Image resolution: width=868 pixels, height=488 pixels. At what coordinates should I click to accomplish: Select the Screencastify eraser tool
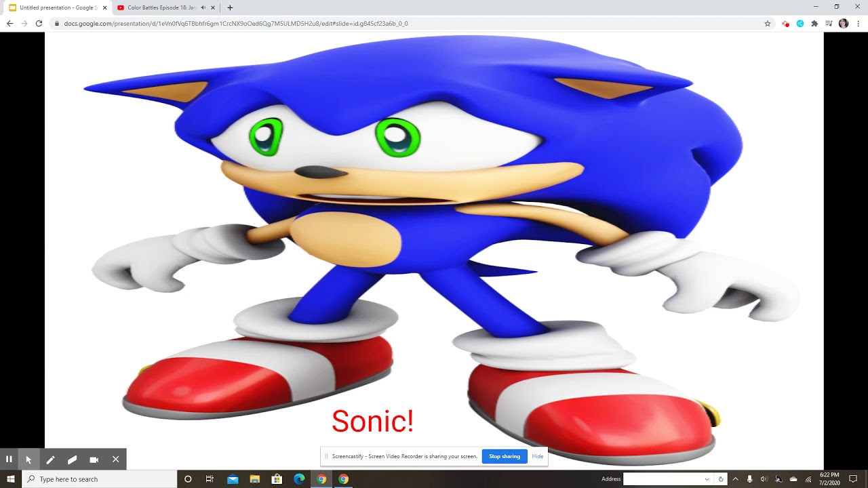tap(72, 459)
